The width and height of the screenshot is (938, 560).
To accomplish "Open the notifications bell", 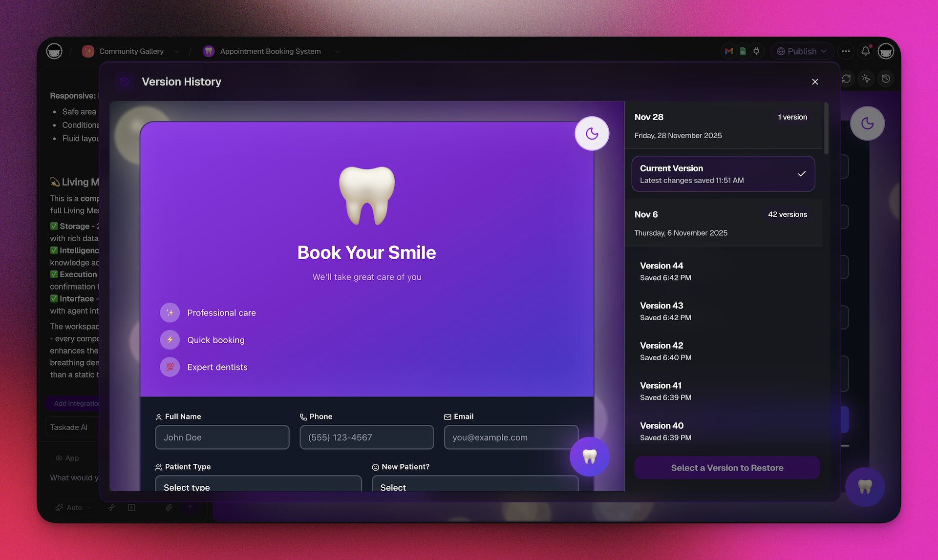I will click(865, 51).
